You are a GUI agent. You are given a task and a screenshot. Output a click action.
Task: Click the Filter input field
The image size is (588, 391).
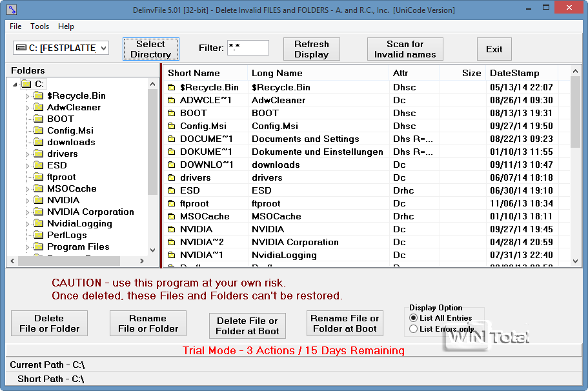coord(248,48)
